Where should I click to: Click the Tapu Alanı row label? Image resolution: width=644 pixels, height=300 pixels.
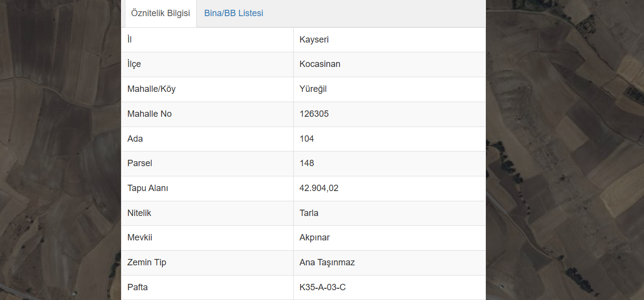[148, 188]
